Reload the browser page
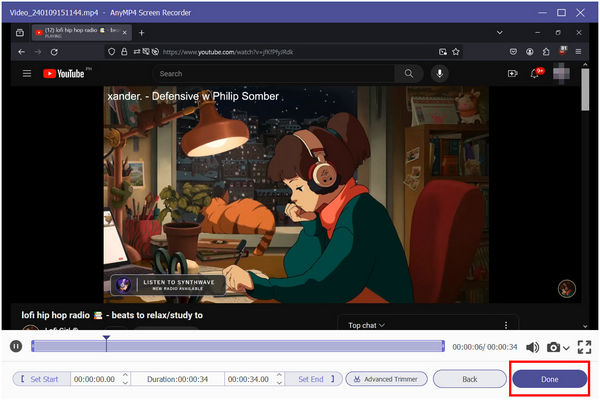Image resolution: width=600 pixels, height=400 pixels. 54,52
